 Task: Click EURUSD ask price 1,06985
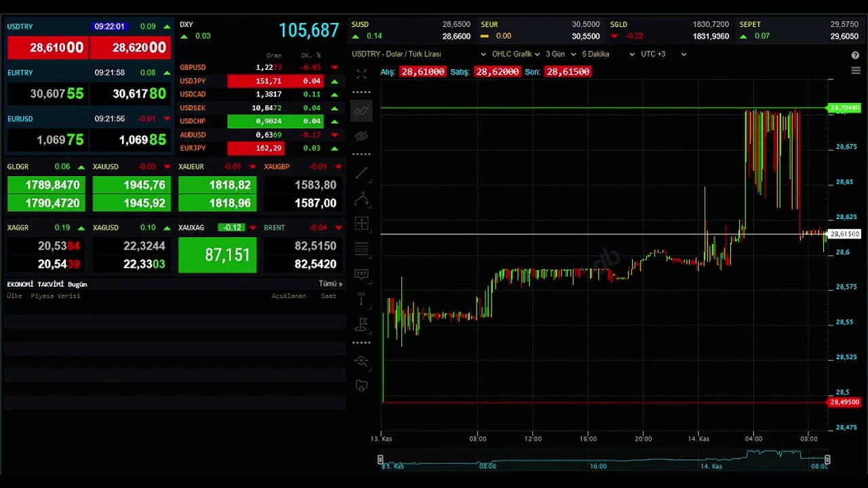coord(130,140)
